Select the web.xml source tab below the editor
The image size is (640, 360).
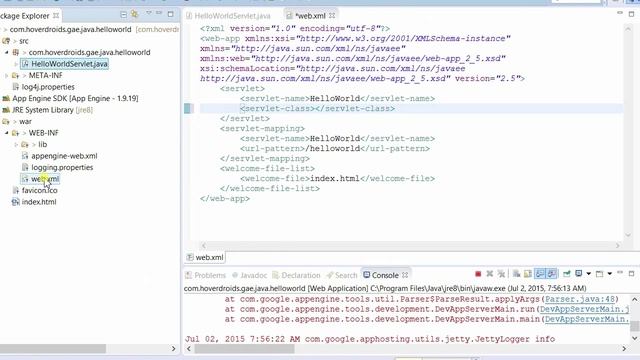(205, 257)
